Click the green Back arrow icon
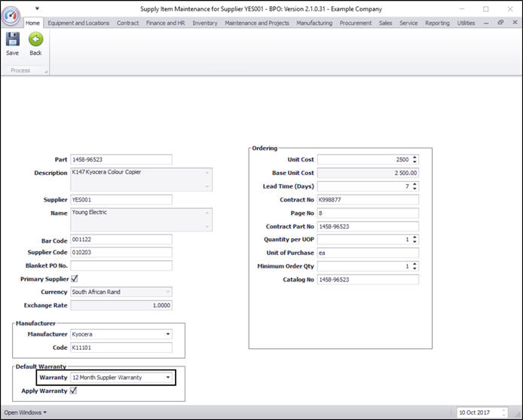The height and width of the screenshot is (420, 523). click(35, 39)
